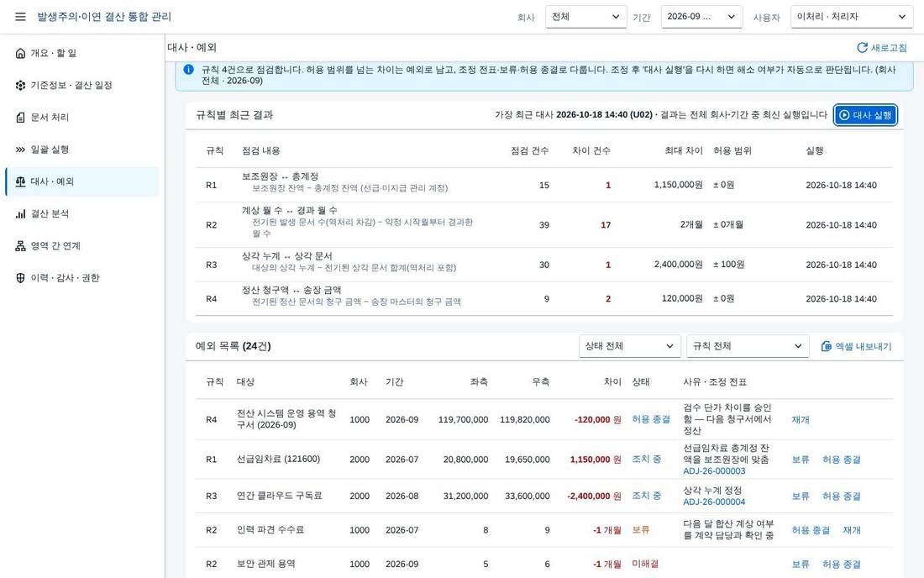The image size is (924, 578).
Task: Go to 이력 · 감사 · 권한 menu
Action: point(82,278)
